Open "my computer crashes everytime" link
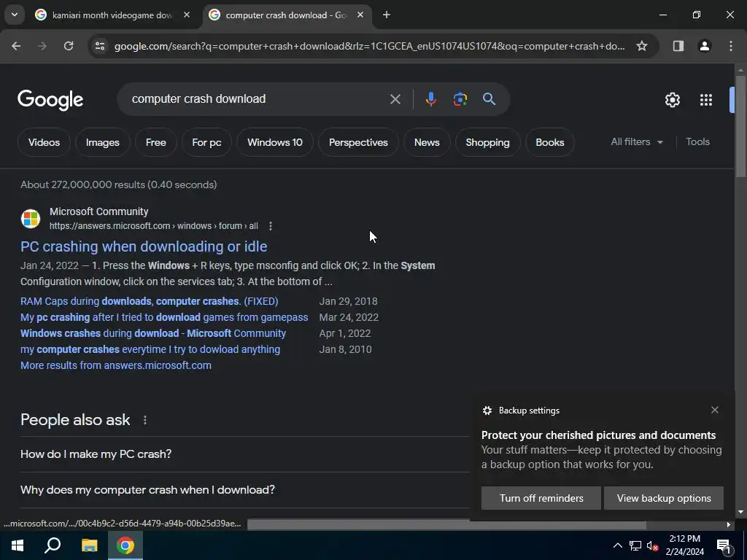747x560 pixels. tap(150, 349)
